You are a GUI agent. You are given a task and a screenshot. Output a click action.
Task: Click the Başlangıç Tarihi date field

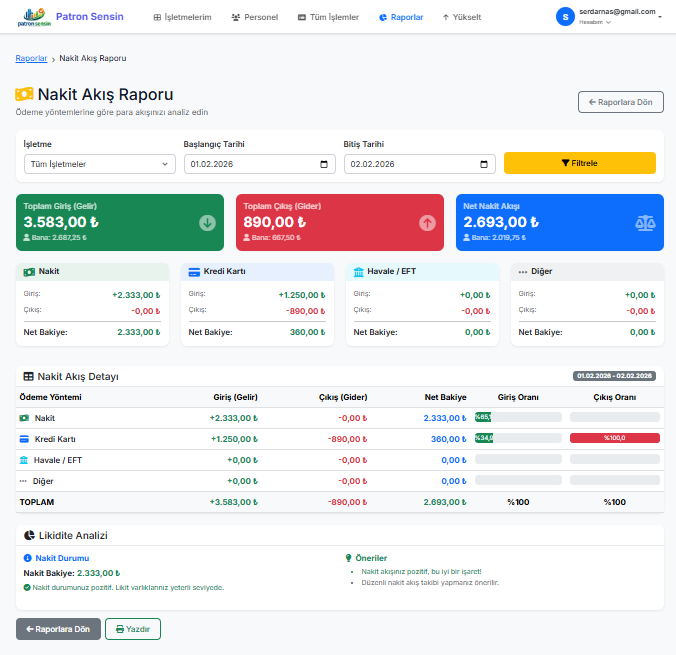[250, 164]
